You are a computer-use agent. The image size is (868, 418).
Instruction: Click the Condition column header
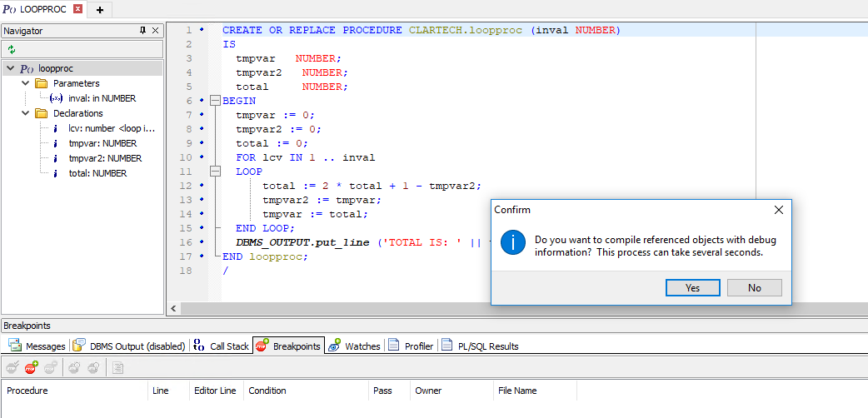tap(306, 391)
